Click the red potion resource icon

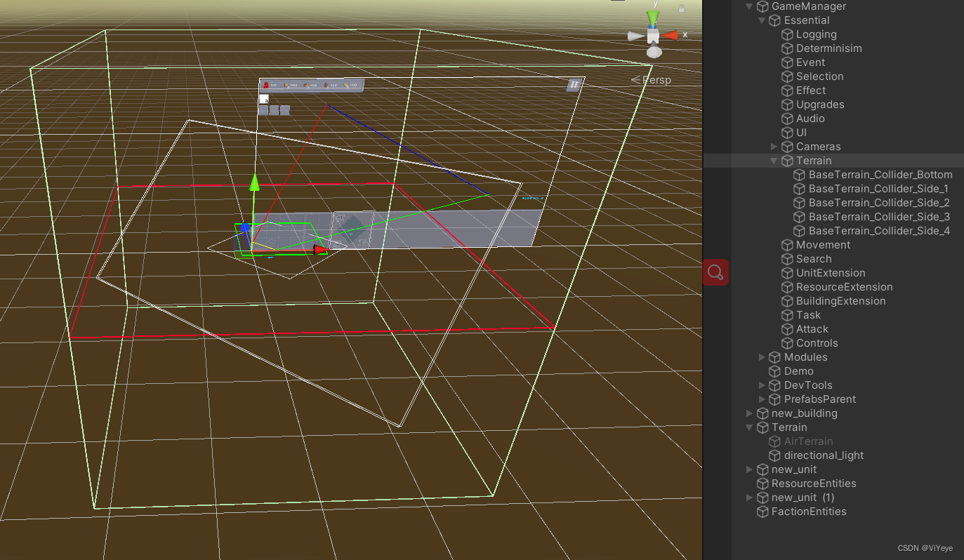(x=265, y=85)
